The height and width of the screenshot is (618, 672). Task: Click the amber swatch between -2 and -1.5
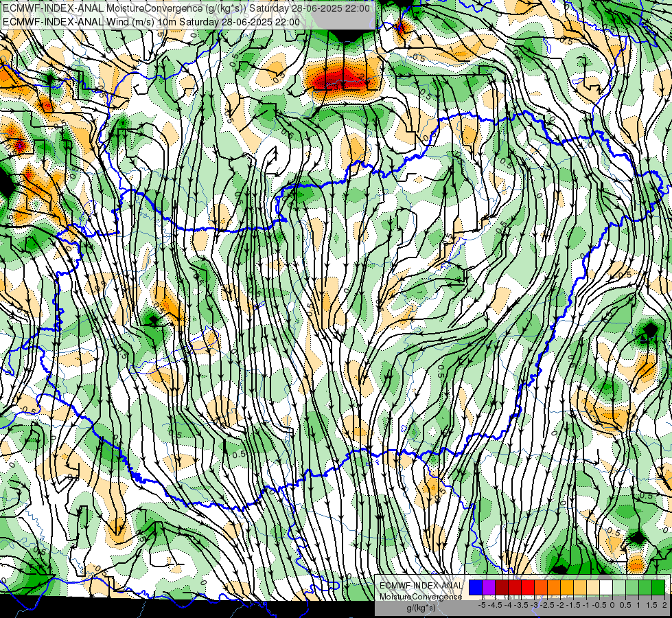pyautogui.click(x=566, y=587)
